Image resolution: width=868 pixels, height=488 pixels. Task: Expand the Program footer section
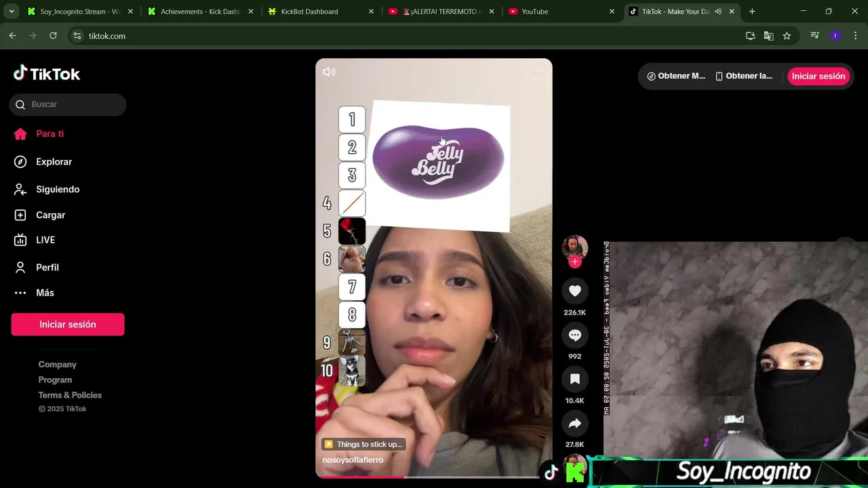[55, 380]
